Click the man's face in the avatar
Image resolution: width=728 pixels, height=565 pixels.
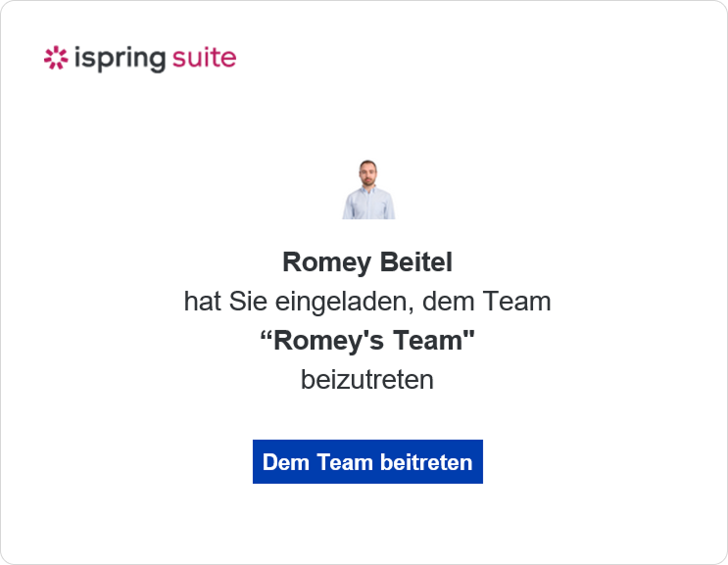368,173
